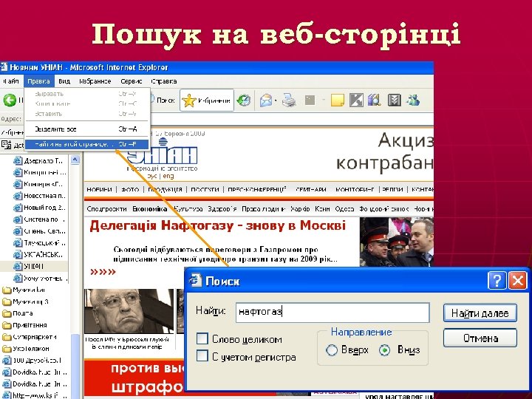
Task: Expand the Супермаркети favorites folder
Action: [x=29, y=337]
